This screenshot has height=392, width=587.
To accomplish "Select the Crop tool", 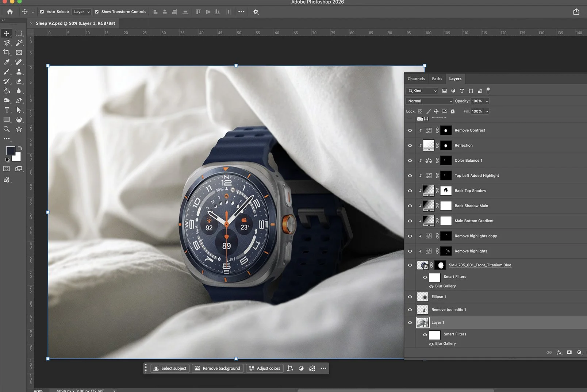I will coord(7,53).
